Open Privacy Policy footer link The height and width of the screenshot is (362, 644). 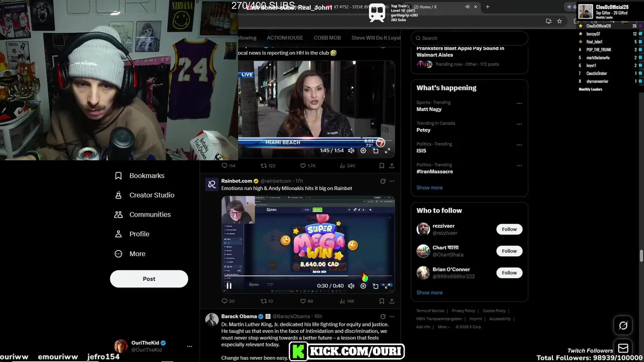click(x=463, y=311)
